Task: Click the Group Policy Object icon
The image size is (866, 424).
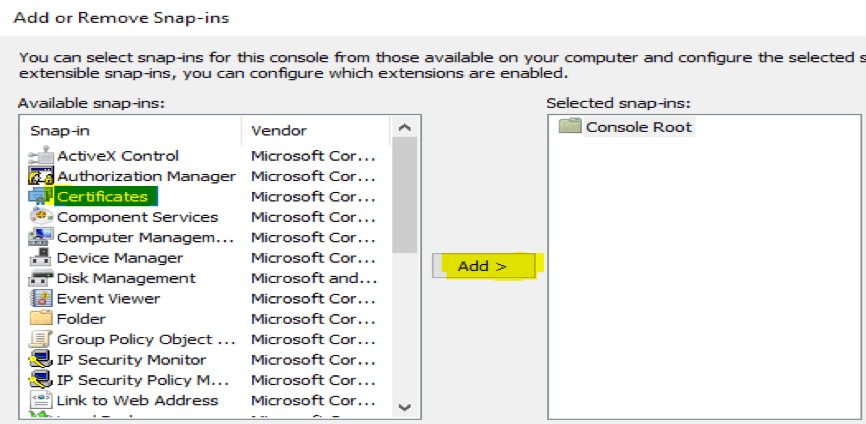Action: pyautogui.click(x=41, y=339)
